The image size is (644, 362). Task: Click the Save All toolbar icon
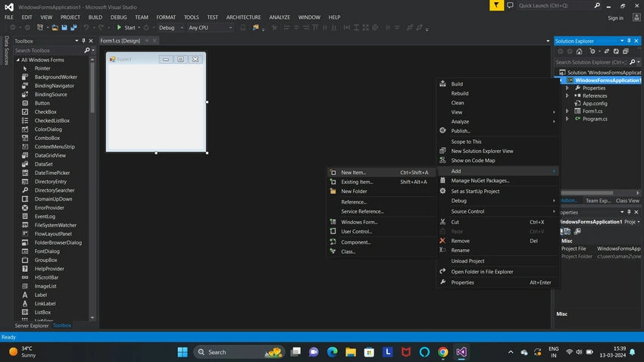[x=73, y=27]
